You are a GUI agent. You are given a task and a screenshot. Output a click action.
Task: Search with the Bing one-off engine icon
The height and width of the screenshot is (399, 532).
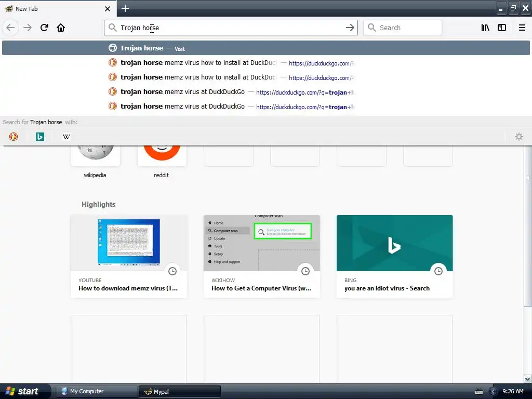pos(40,137)
